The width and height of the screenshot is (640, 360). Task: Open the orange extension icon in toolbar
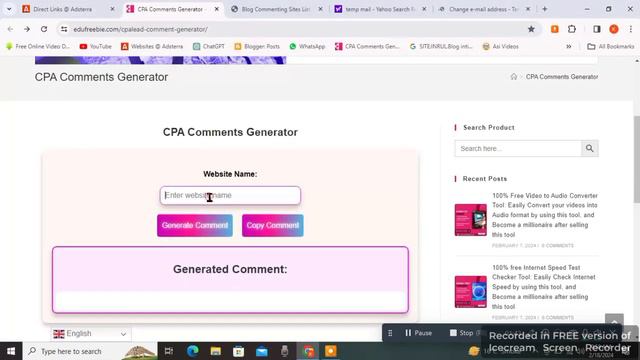click(x=555, y=29)
